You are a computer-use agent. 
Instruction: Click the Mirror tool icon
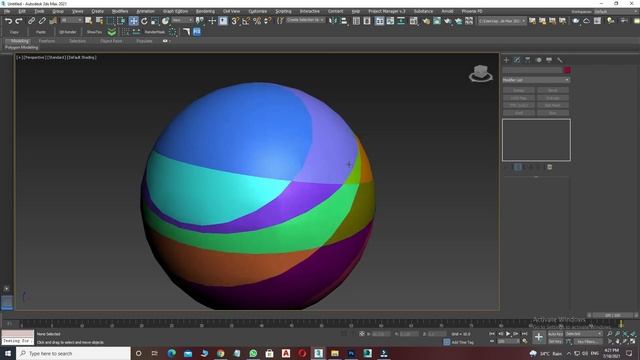(333, 21)
